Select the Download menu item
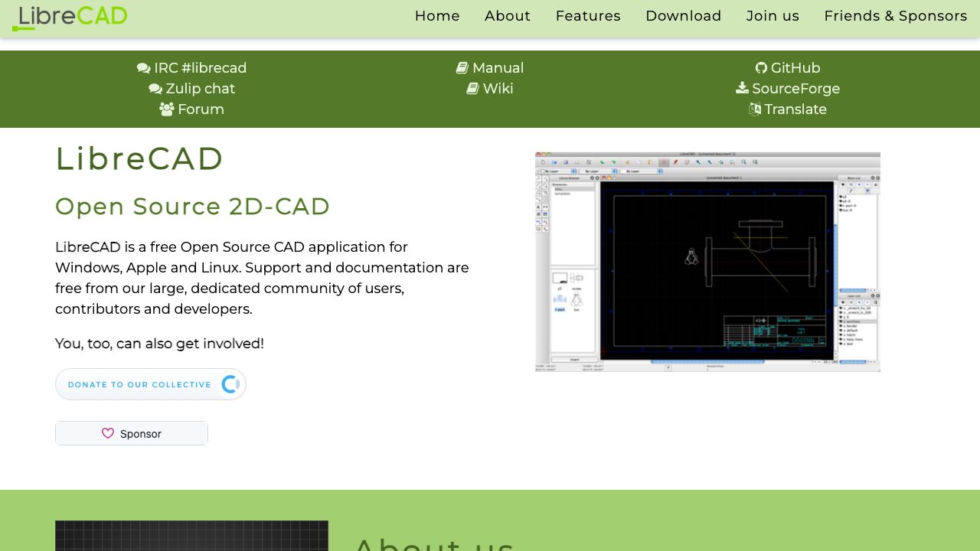Image resolution: width=980 pixels, height=551 pixels. tap(684, 16)
